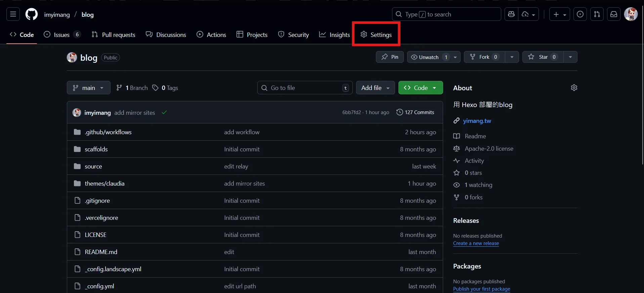Expand the main branch dropdown
Screen dimensions: 644x293
click(x=88, y=88)
